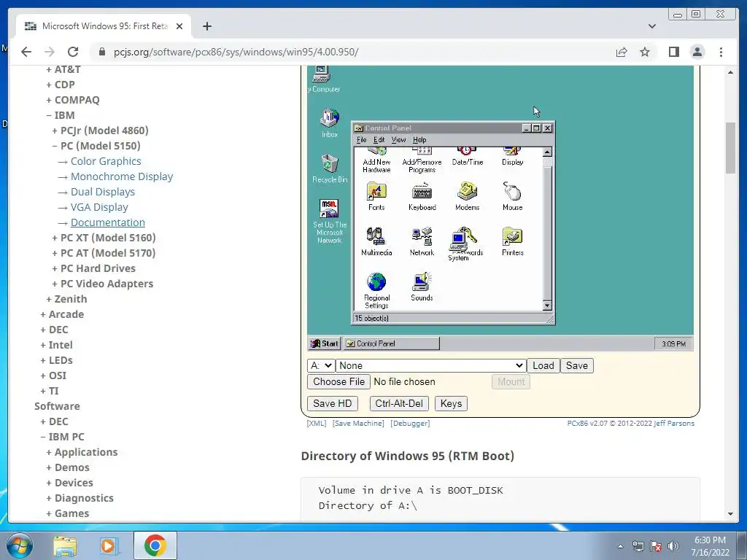Open the Keyboard settings icon

[422, 196]
